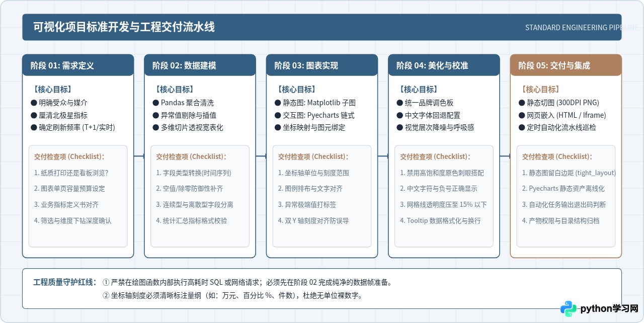The width and height of the screenshot is (644, 323).
Task: Click 【核心目标】 under 阶段 01
Action: [52, 90]
